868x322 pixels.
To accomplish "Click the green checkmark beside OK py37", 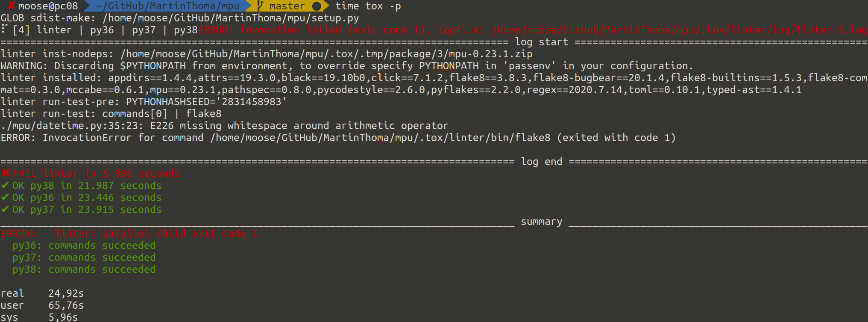I will click(x=5, y=209).
